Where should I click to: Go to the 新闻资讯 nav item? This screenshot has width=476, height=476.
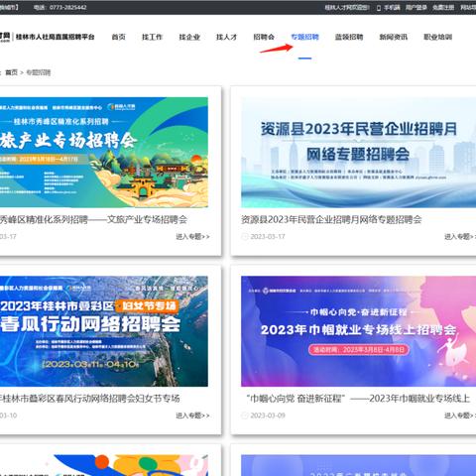(394, 37)
